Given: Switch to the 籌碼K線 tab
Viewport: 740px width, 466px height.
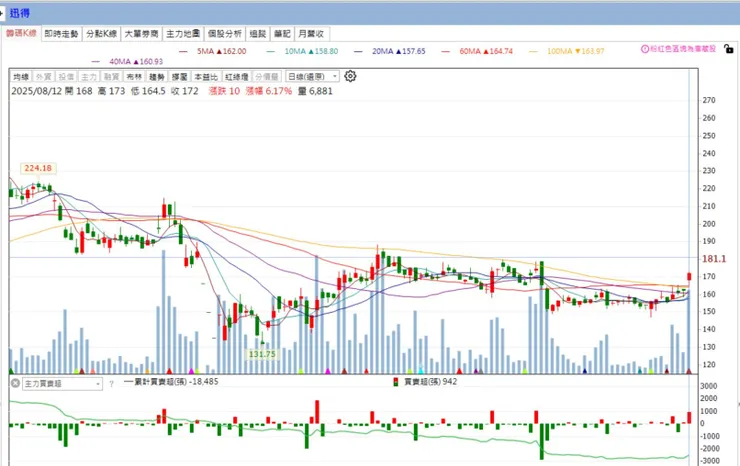Looking at the screenshot, I should [x=21, y=33].
